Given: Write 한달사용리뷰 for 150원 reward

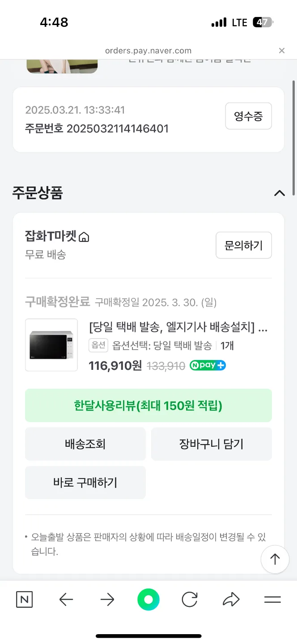Looking at the screenshot, I should pos(148,405).
